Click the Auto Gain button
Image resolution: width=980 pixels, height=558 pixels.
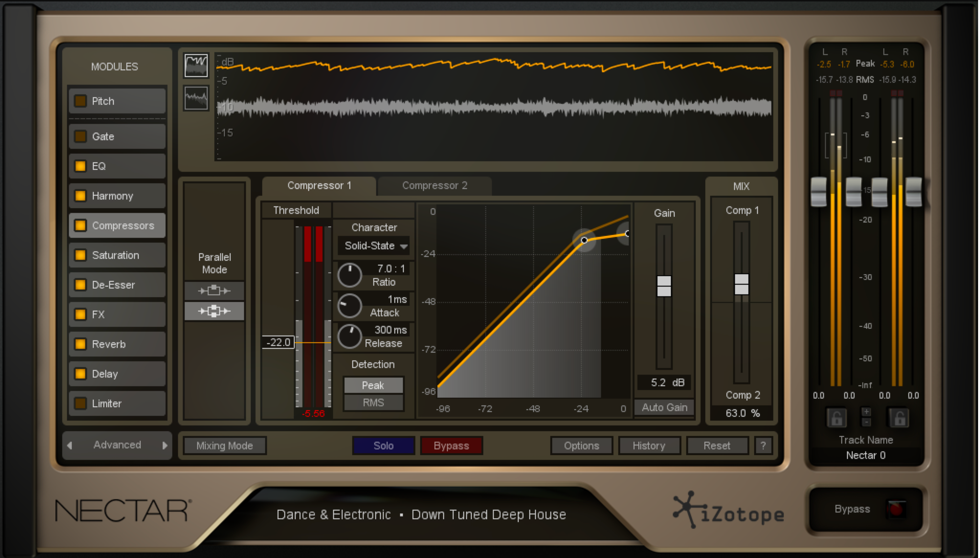pyautogui.click(x=664, y=407)
